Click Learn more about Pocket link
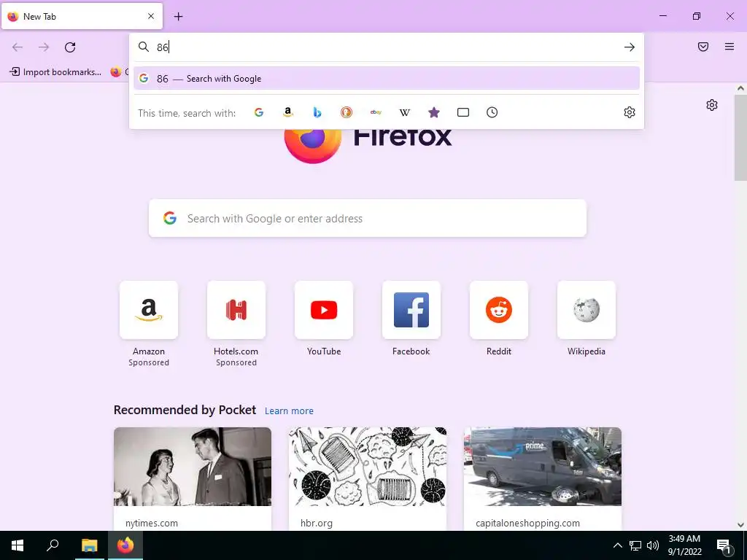The width and height of the screenshot is (747, 560). (x=289, y=411)
